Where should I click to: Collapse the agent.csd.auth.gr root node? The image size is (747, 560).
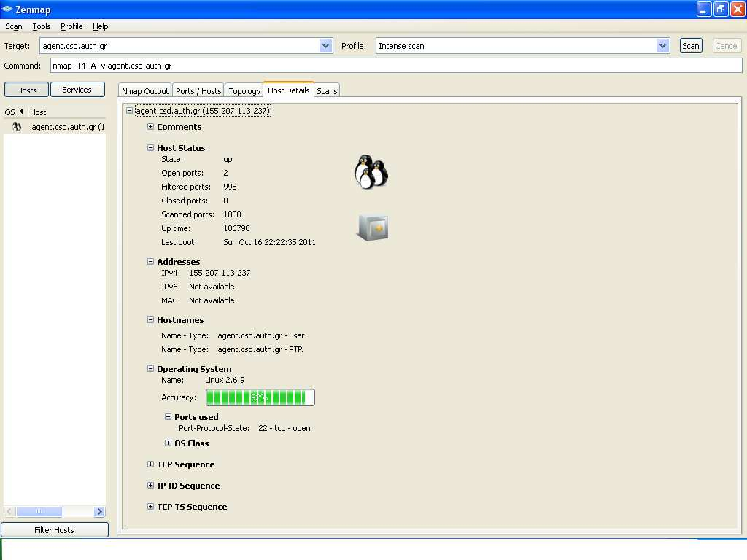tap(129, 111)
